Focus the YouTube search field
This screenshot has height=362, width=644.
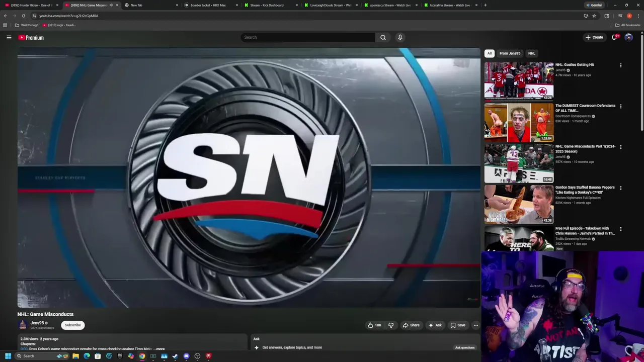[308, 37]
